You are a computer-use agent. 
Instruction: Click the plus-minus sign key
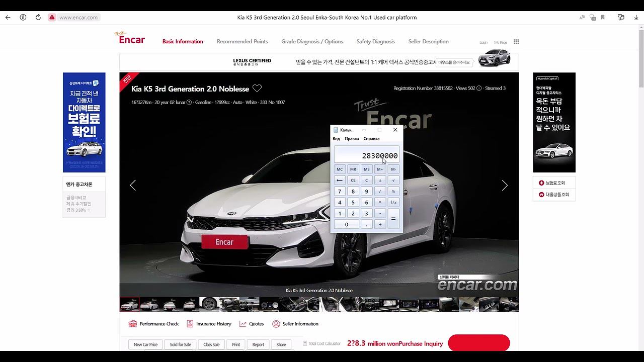380,180
